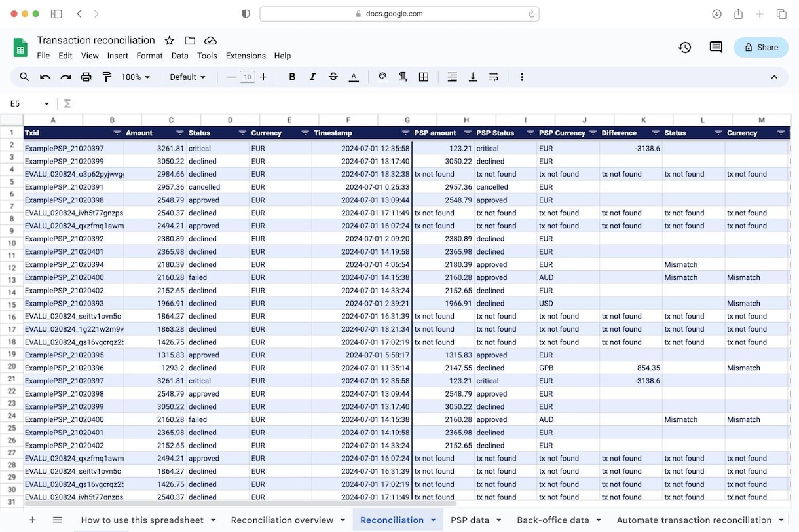Image resolution: width=799 pixels, height=532 pixels.
Task: Open the more toolbar options menu
Action: pyautogui.click(x=522, y=77)
